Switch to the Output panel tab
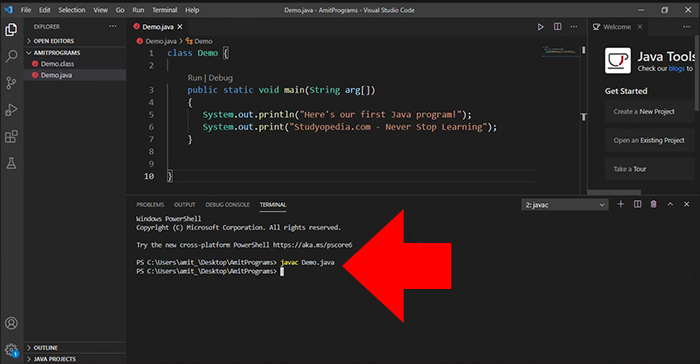The height and width of the screenshot is (364, 700). 185,205
